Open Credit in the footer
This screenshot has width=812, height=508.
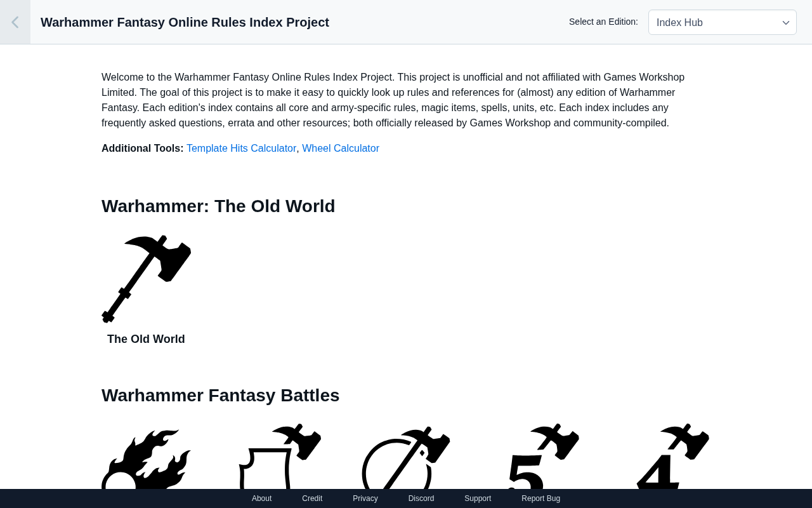[312, 498]
